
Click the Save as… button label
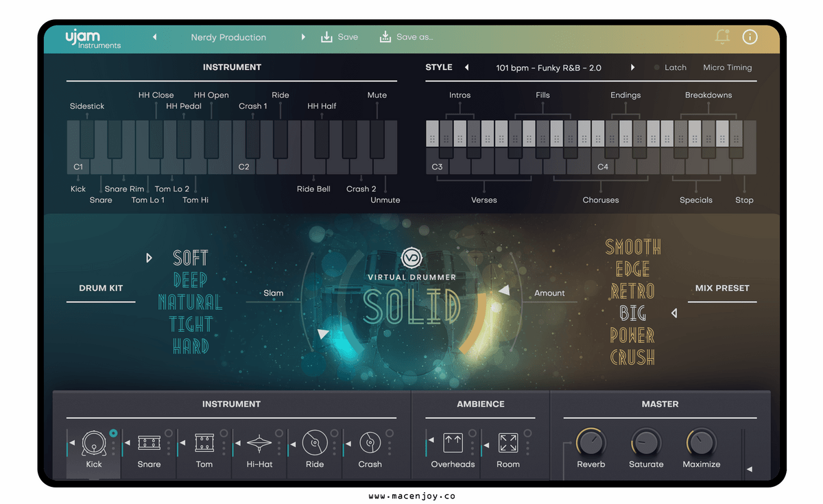point(415,37)
